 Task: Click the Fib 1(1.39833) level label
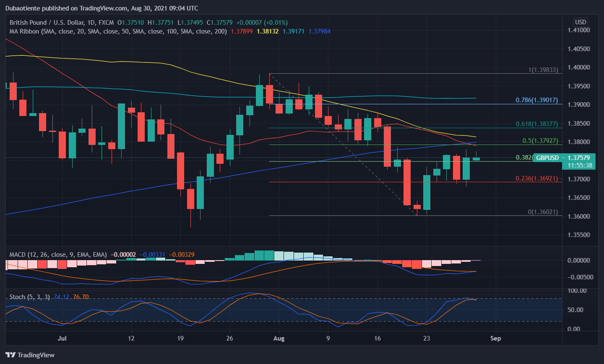click(x=543, y=70)
